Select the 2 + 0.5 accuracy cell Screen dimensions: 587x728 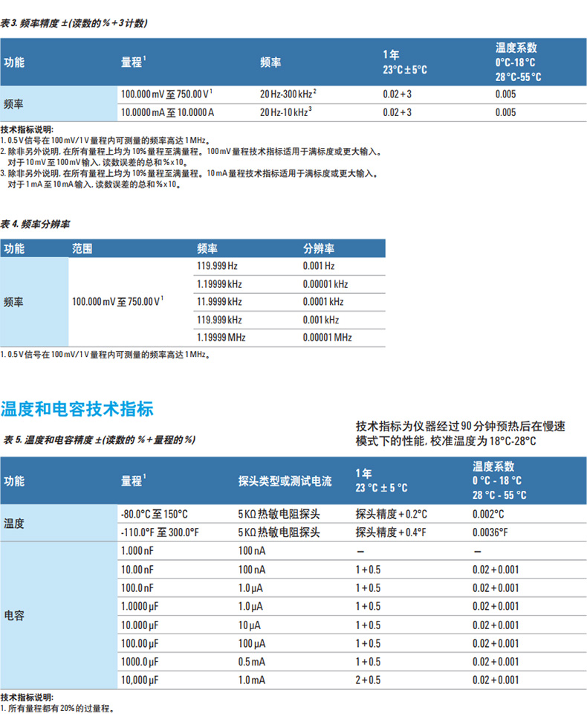368,680
